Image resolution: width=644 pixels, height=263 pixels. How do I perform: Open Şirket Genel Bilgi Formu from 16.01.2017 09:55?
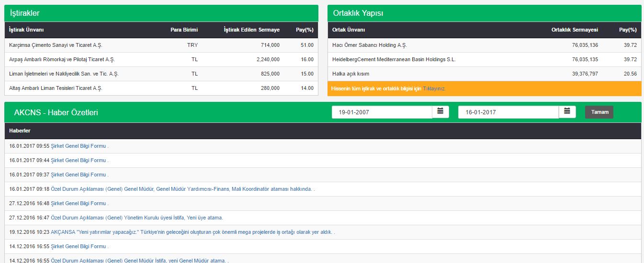point(79,146)
